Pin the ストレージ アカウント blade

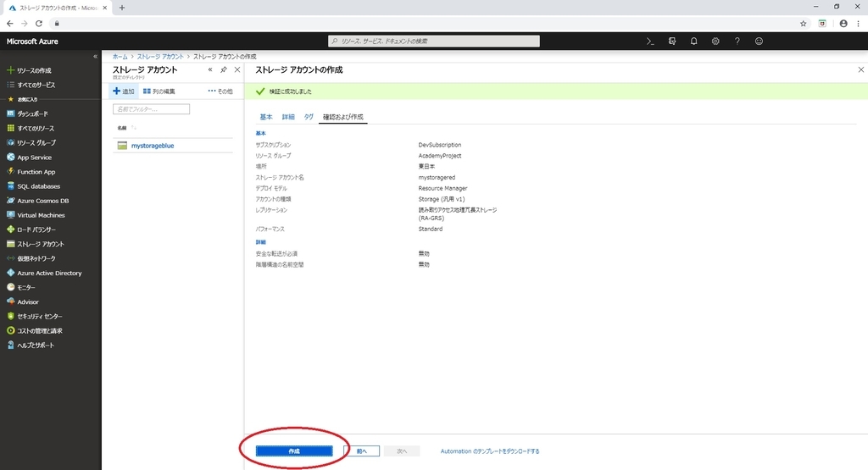[224, 69]
